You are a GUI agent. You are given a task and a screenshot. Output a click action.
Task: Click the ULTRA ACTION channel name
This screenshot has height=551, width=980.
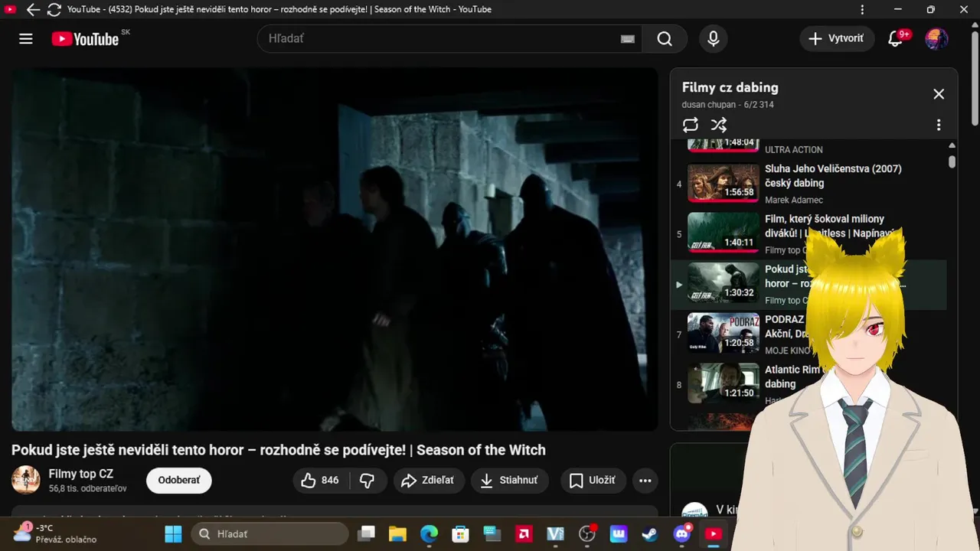click(x=794, y=150)
